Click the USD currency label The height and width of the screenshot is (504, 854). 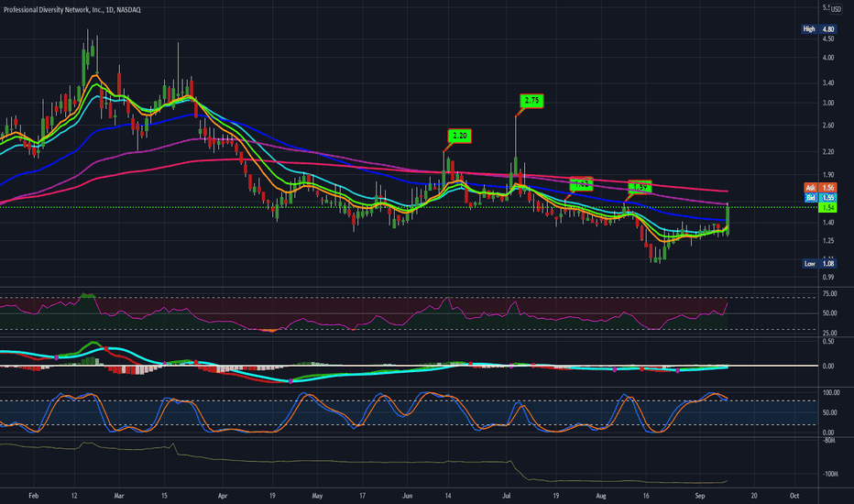coord(836,9)
